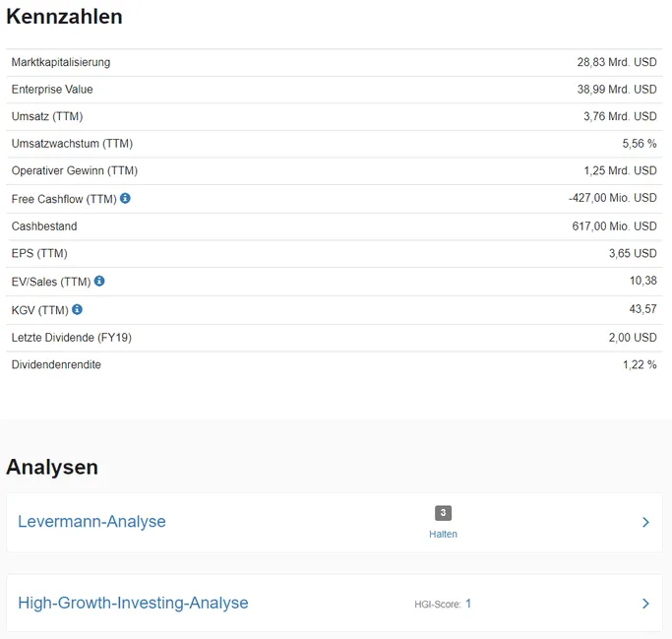
Task: Open the High-Growth-Investing-Analyse link
Action: tap(133, 603)
